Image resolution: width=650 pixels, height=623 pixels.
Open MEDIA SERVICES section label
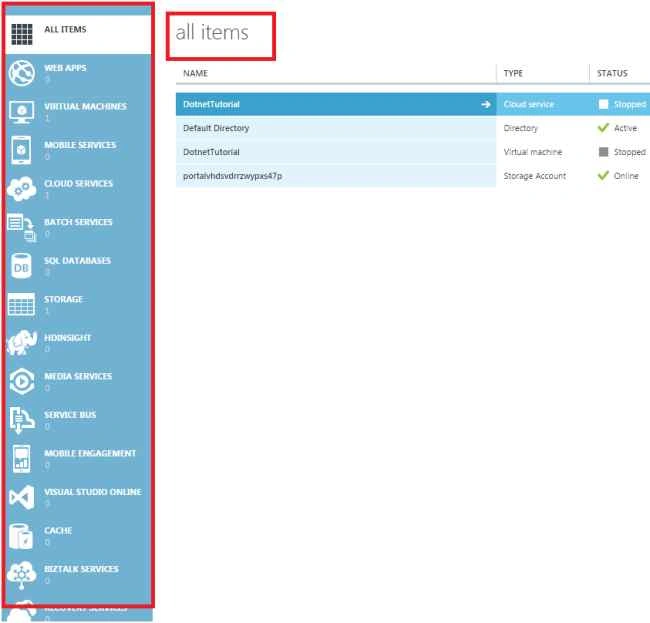(78, 376)
